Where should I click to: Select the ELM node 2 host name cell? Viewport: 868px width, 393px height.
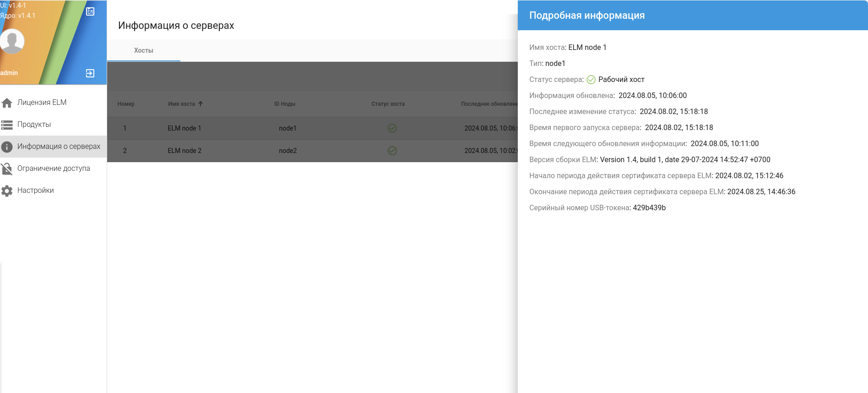pos(184,151)
